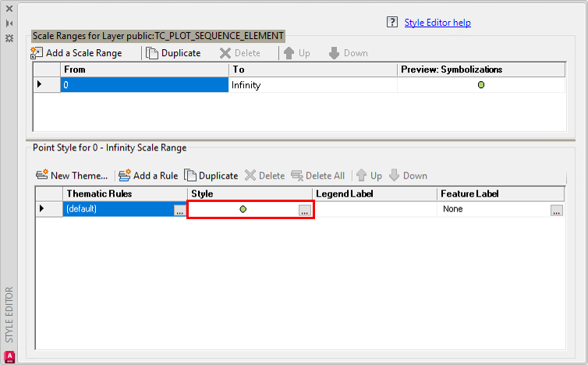This screenshot has width=588, height=365.
Task: Select thematic rule row arrow indicator
Action: (x=42, y=208)
